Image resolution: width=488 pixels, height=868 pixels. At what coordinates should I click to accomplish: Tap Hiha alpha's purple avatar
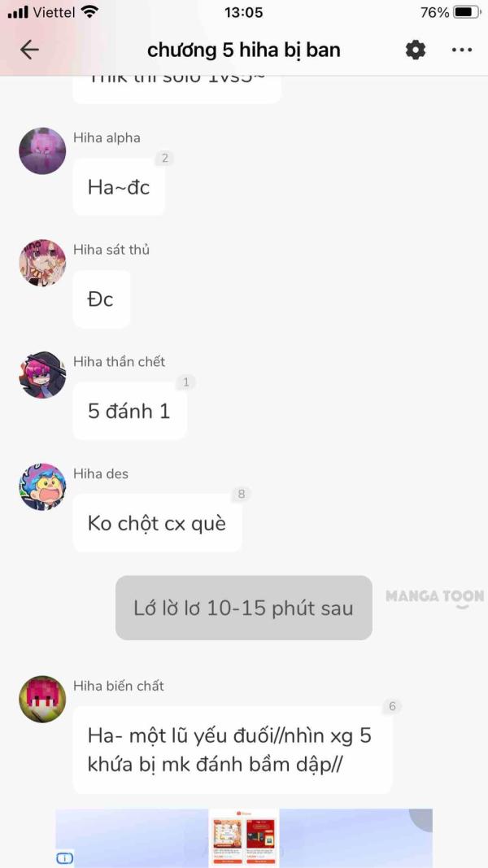click(42, 151)
